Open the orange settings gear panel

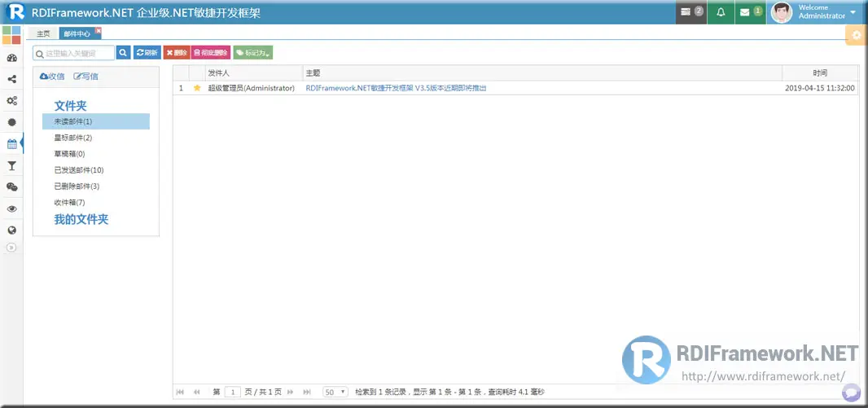[857, 36]
